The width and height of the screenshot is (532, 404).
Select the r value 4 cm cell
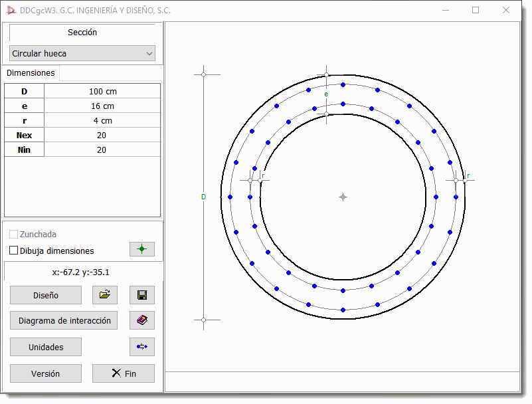coord(102,120)
